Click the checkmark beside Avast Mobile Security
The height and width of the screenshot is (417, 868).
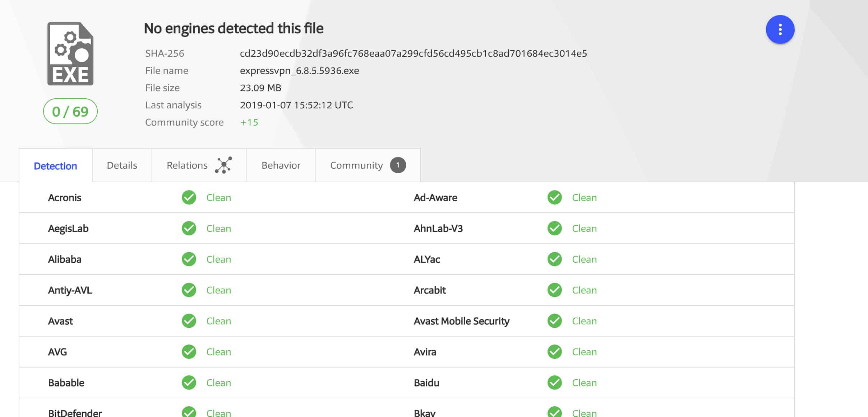click(555, 321)
